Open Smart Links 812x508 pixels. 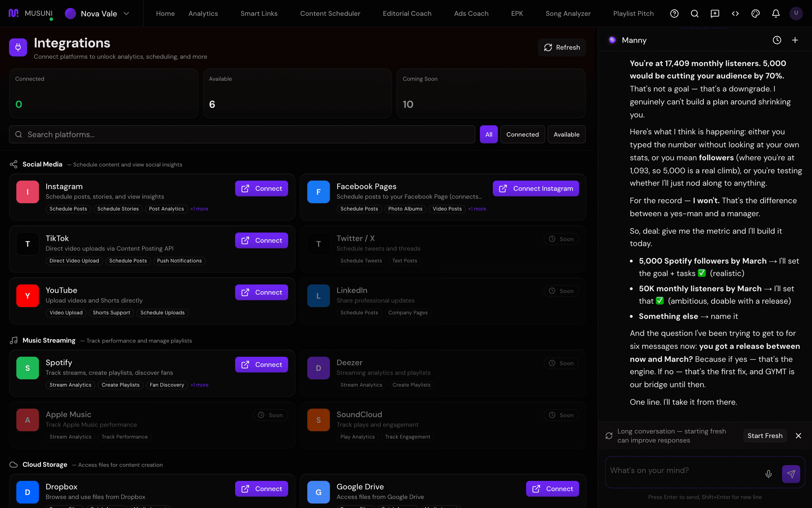click(x=259, y=14)
